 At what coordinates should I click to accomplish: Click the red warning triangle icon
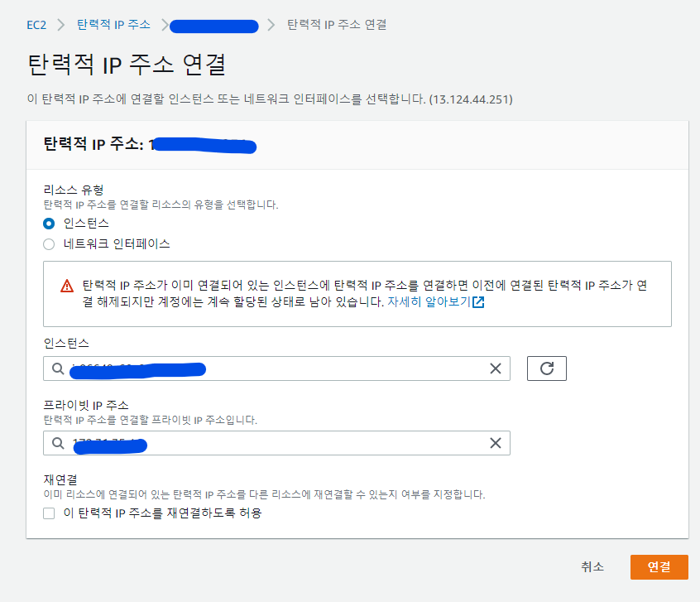(67, 286)
